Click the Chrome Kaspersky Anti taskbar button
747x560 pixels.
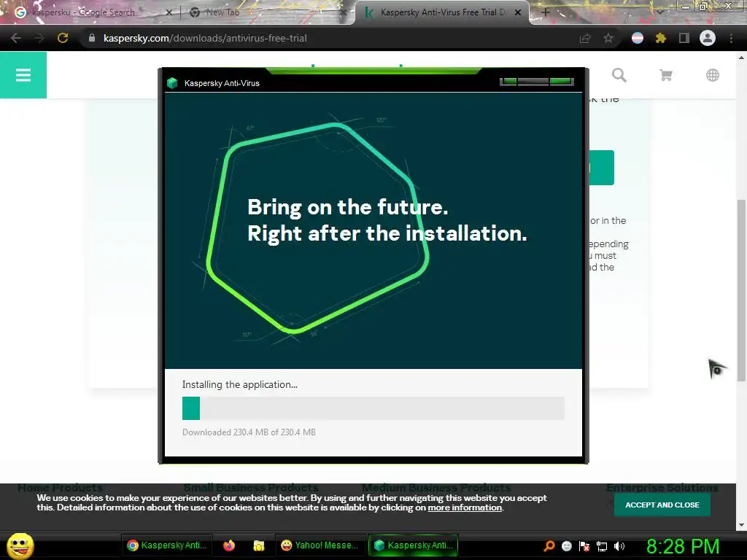tap(167, 545)
